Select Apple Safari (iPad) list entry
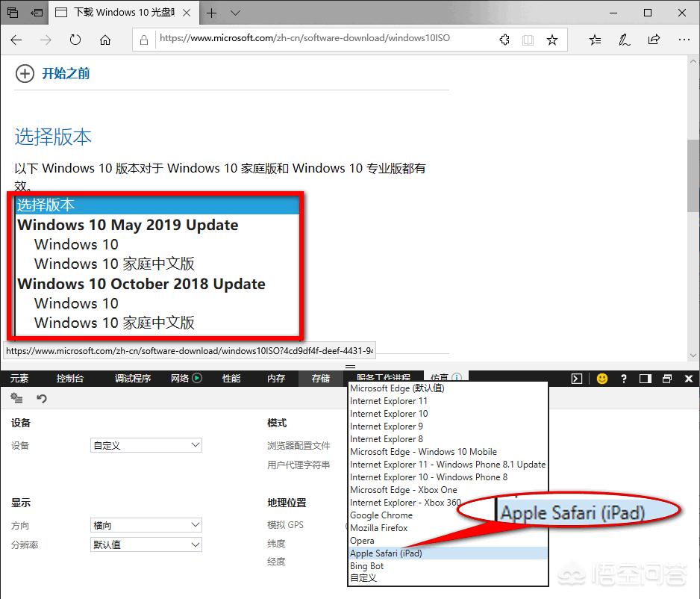Viewport: 700px width, 599px height. tap(448, 553)
